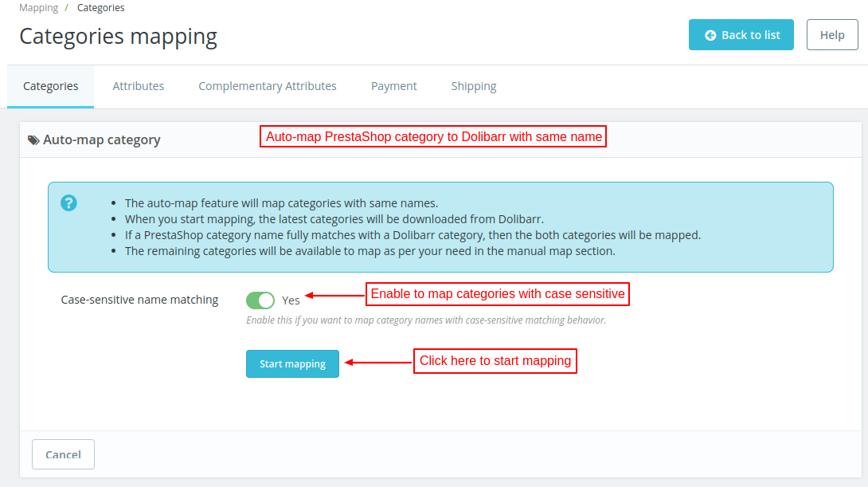868x487 pixels.
Task: Go to the Payment tab
Action: click(393, 86)
